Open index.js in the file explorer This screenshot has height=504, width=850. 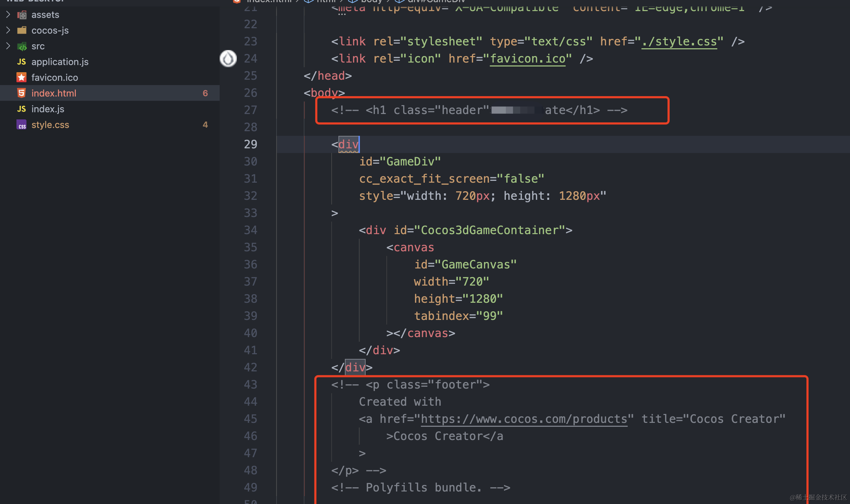coord(48,109)
